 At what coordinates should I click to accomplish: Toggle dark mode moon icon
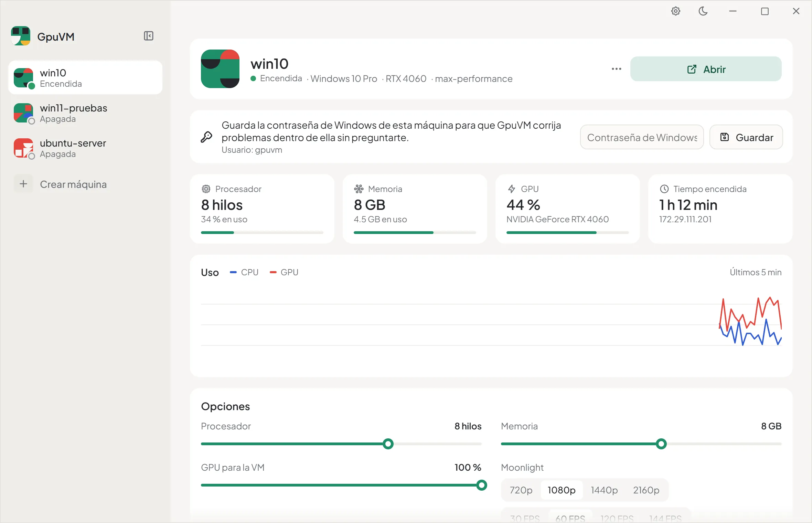[703, 11]
